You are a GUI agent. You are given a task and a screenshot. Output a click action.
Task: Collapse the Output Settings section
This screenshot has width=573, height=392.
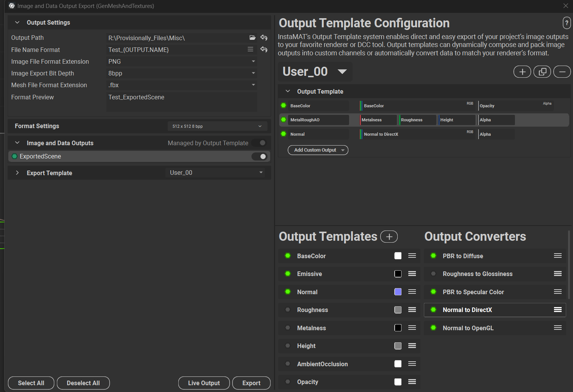coord(17,22)
